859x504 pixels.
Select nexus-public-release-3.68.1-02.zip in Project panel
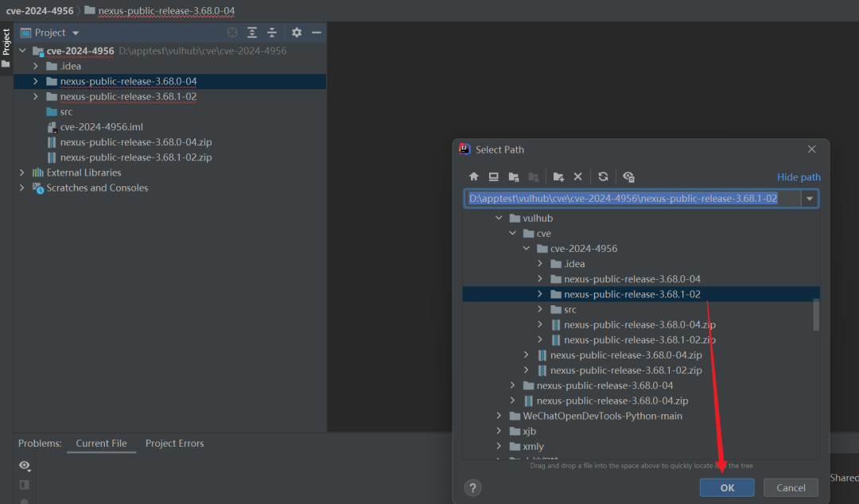[136, 157]
